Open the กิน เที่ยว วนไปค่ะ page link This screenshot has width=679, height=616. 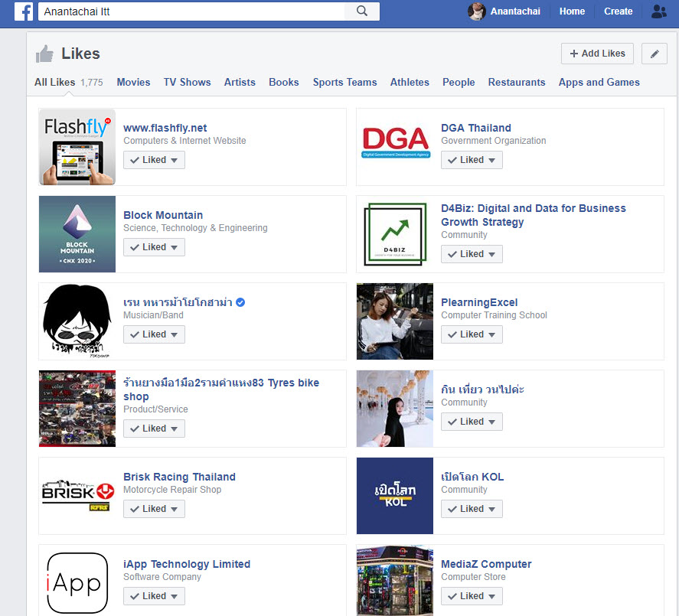coord(482,389)
